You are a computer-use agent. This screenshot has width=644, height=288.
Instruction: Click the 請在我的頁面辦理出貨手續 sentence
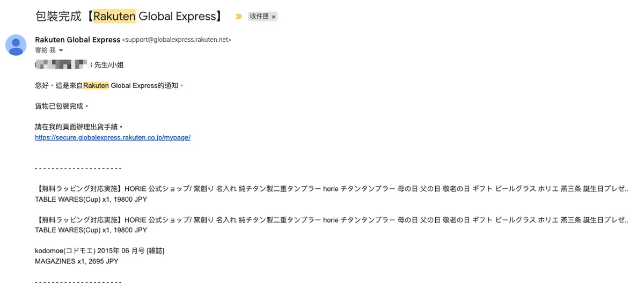[79, 127]
